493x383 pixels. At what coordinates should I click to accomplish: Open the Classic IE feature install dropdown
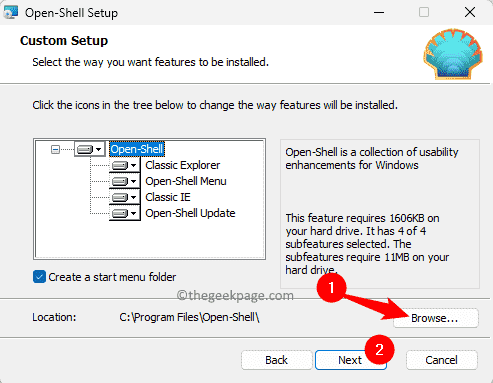point(124,197)
